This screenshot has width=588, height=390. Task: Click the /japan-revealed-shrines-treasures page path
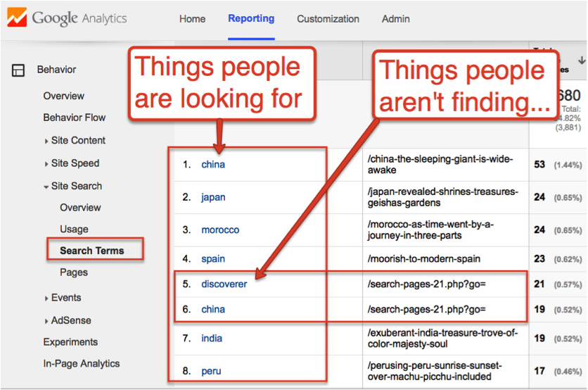pyautogui.click(x=443, y=197)
